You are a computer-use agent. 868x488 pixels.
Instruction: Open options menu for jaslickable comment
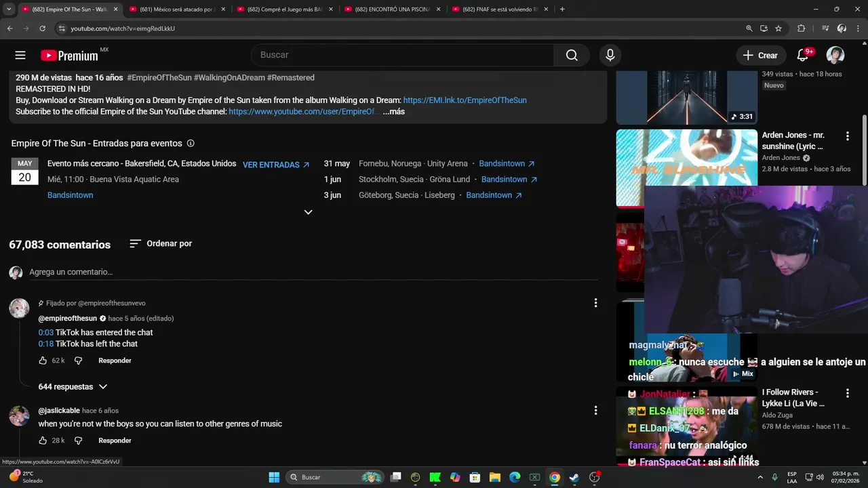pyautogui.click(x=595, y=410)
